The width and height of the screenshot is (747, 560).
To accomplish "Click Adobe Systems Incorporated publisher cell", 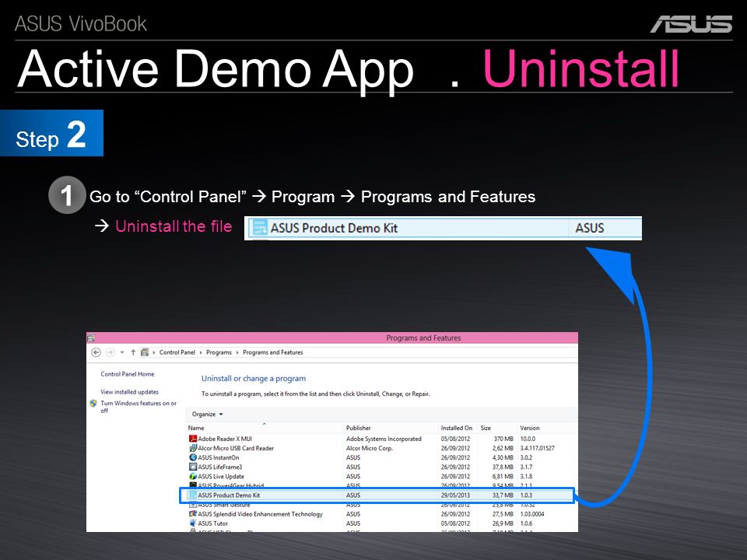I will [x=384, y=439].
